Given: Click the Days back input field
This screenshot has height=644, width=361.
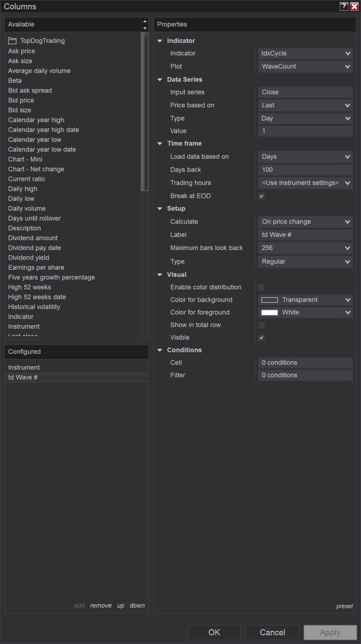Looking at the screenshot, I should [305, 170].
